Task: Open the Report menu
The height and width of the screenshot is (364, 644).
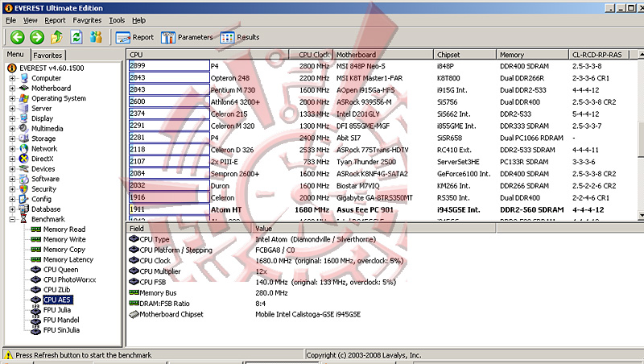Action: coord(55,20)
